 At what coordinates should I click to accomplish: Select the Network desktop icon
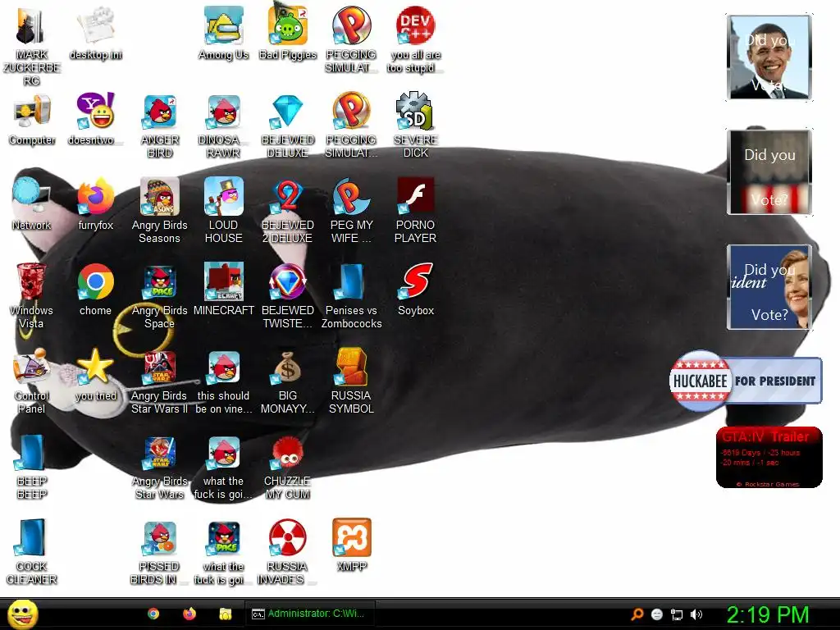[x=32, y=196]
